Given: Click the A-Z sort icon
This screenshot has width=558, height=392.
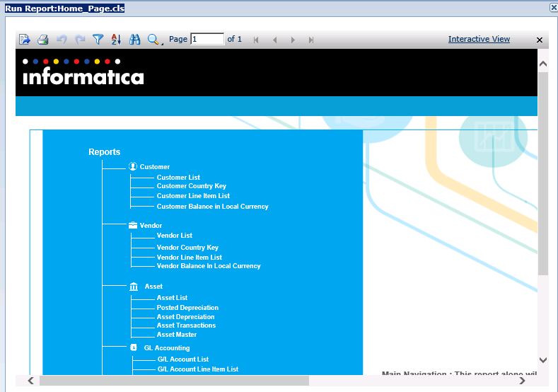Looking at the screenshot, I should [117, 40].
